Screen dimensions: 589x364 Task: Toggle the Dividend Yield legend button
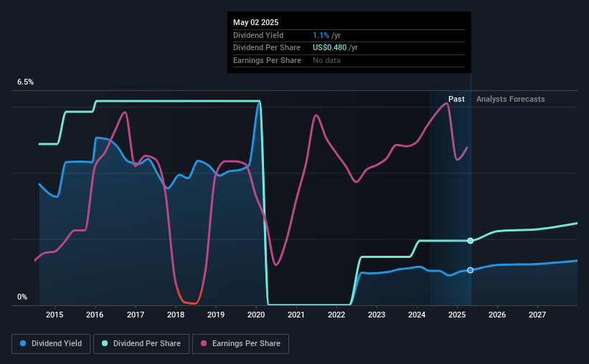coord(51,344)
